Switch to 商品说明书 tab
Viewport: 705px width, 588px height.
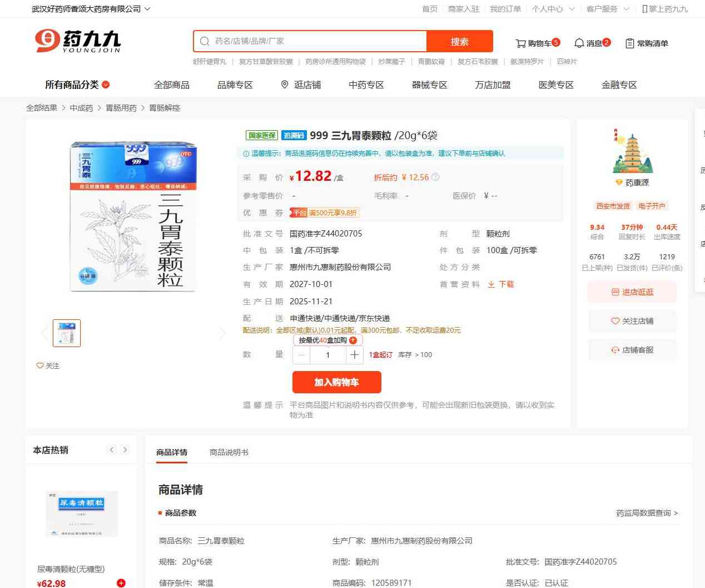click(229, 452)
